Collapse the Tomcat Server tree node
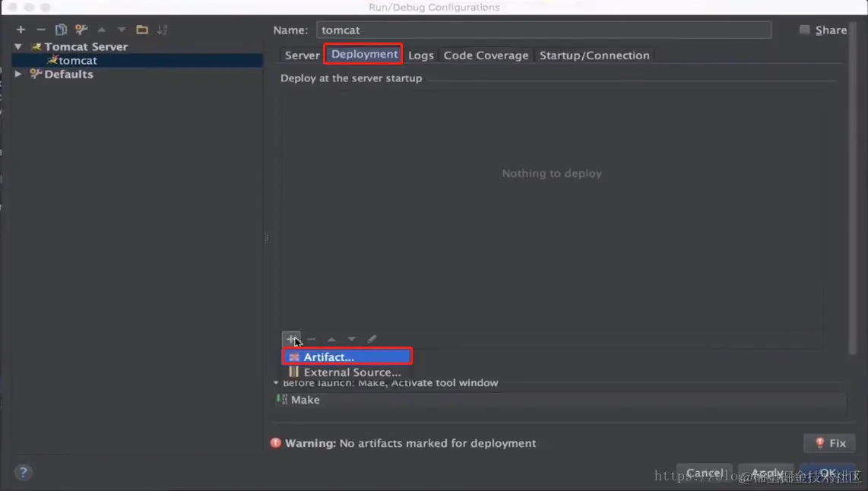The width and height of the screenshot is (868, 491). tap(18, 46)
